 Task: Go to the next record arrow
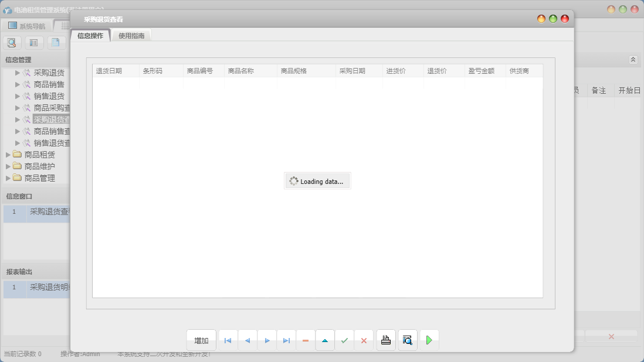267,340
